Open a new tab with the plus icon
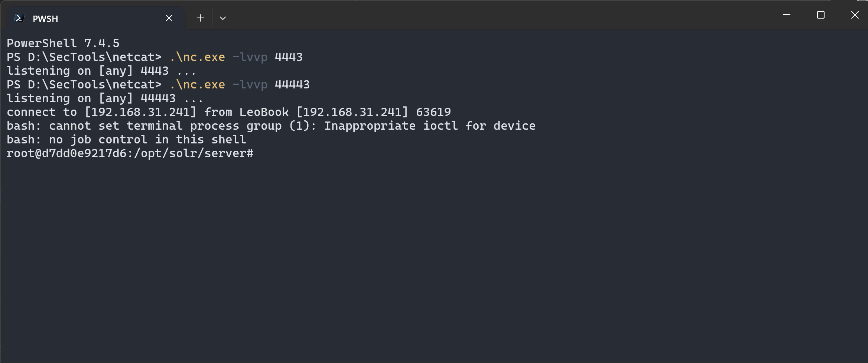Viewport: 868px width, 363px height. click(201, 18)
